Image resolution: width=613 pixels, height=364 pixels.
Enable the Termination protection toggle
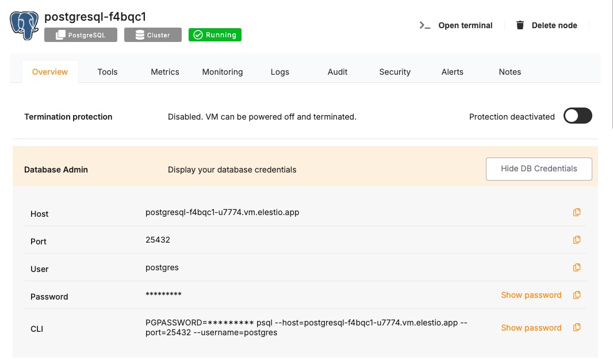point(577,116)
